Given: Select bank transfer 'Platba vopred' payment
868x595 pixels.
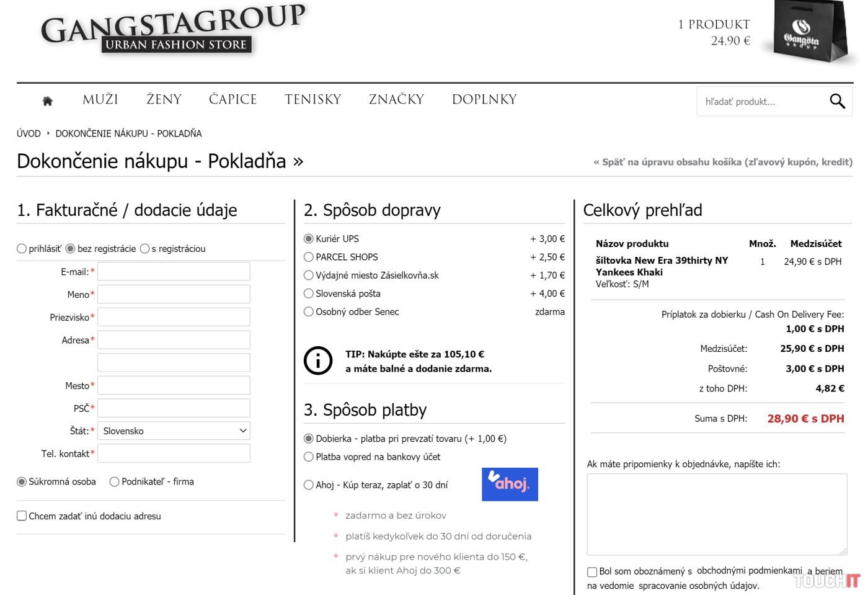Looking at the screenshot, I should [309, 457].
